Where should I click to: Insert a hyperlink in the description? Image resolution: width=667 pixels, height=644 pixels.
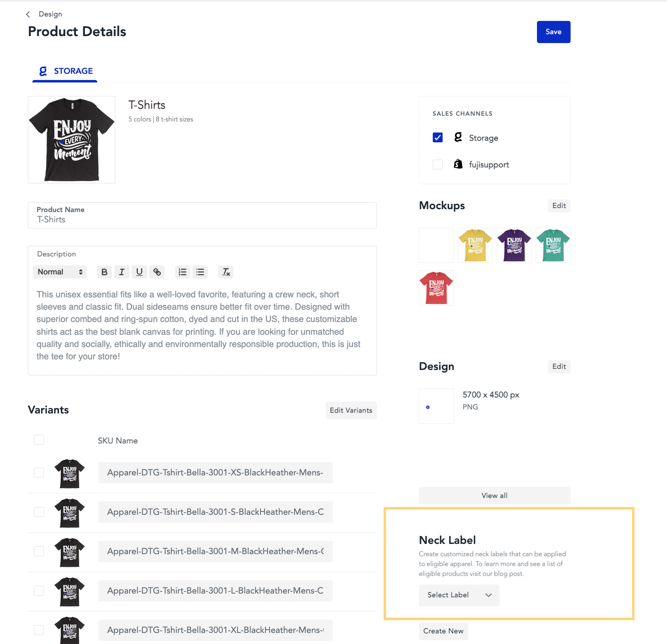click(x=157, y=272)
